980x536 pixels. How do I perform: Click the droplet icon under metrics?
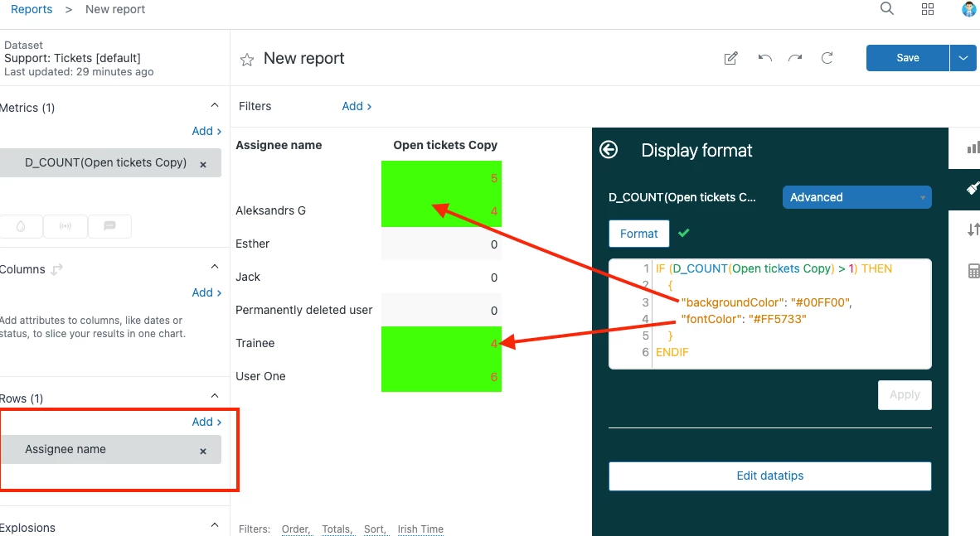pyautogui.click(x=21, y=226)
